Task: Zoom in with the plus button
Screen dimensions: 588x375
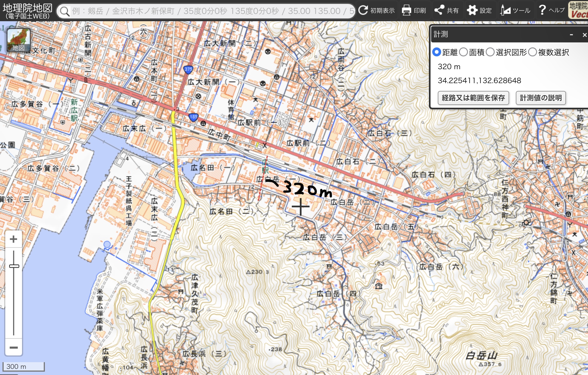Action: click(x=13, y=239)
